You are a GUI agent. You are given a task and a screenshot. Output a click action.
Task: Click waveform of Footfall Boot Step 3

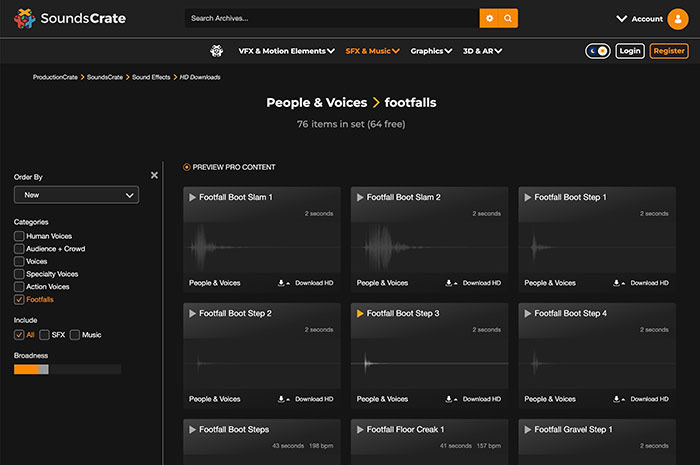point(429,363)
